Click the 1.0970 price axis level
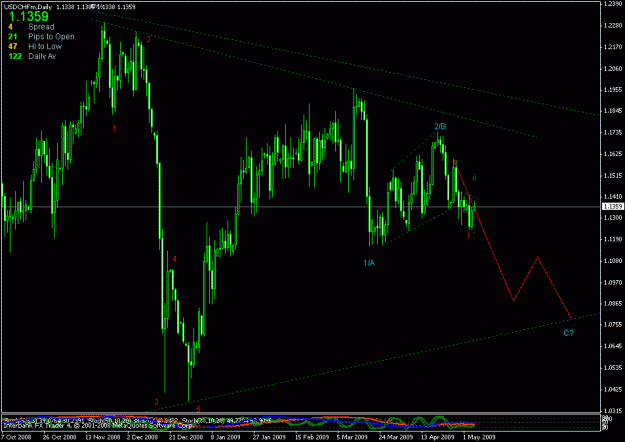Viewport: 625px width, 442px height. [612, 282]
